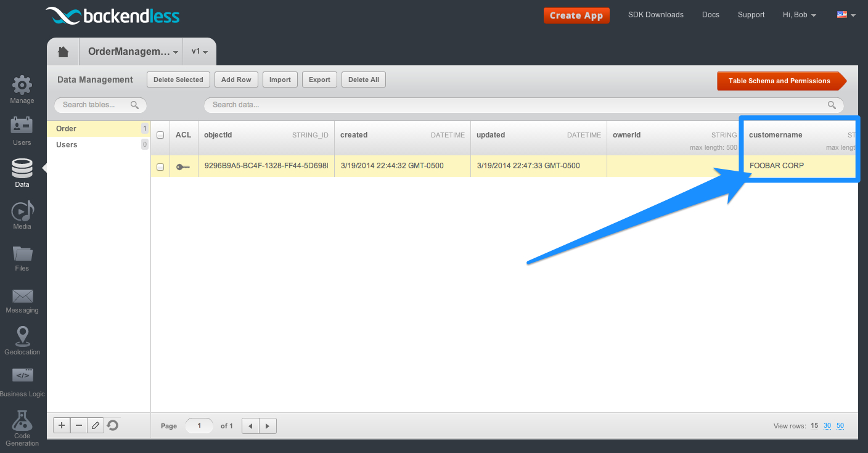Click the search tables magnifier icon
The width and height of the screenshot is (868, 453).
coord(134,105)
